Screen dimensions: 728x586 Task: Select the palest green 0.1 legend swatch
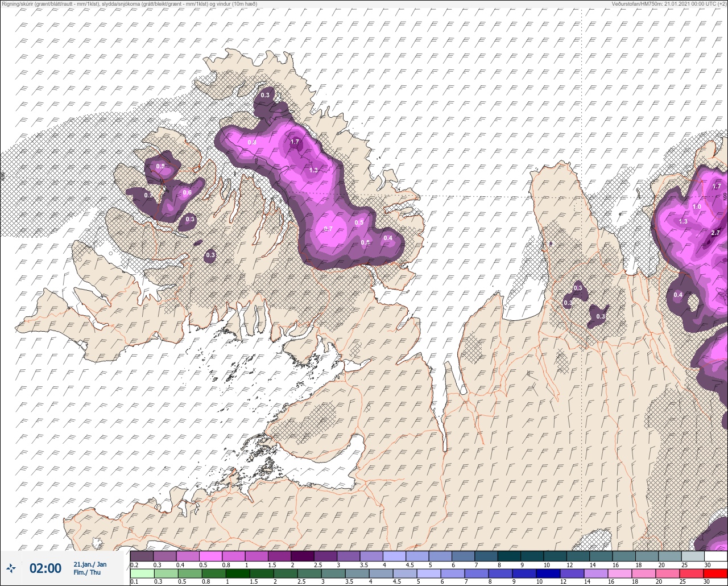pyautogui.click(x=142, y=573)
